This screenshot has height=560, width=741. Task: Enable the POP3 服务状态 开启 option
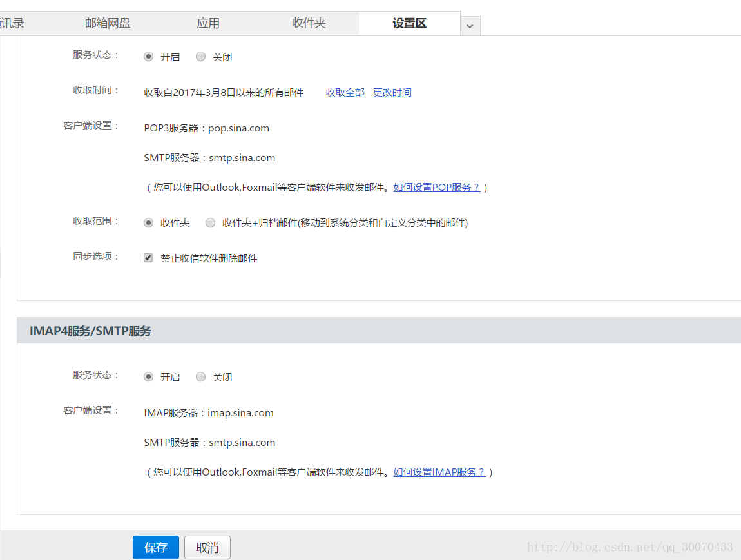click(x=148, y=56)
